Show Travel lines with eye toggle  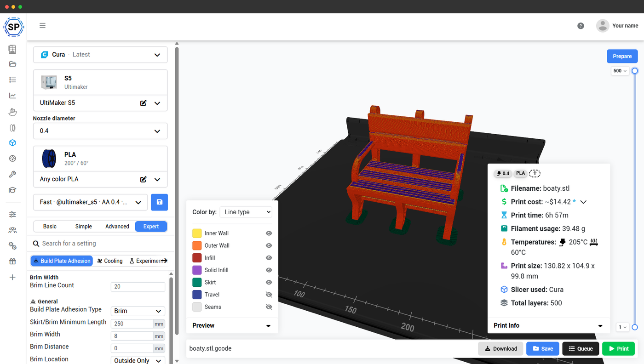pos(269,295)
